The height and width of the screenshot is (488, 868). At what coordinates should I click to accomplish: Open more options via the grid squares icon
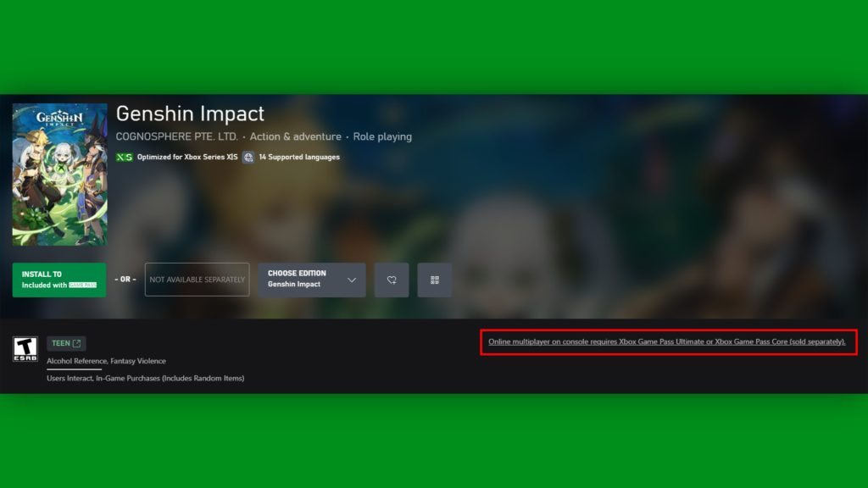pos(434,280)
